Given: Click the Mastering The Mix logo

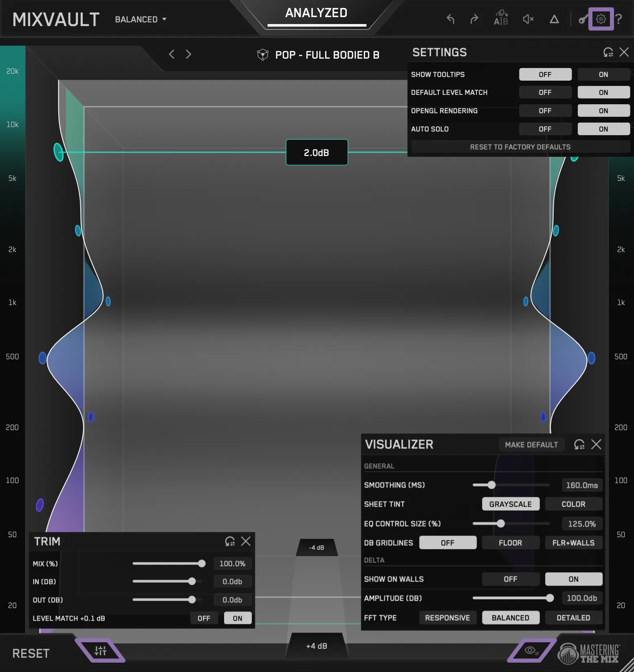Looking at the screenshot, I should click(x=589, y=653).
